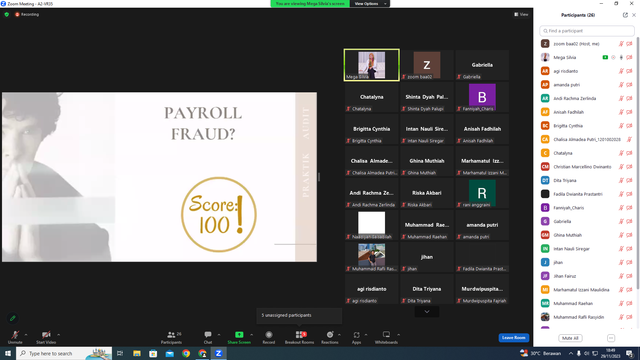
Task: Expand Apps options arrow
Action: click(x=366, y=335)
